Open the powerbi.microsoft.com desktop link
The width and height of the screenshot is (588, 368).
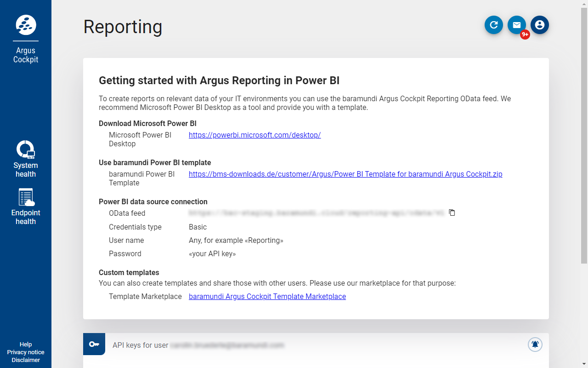click(x=254, y=135)
